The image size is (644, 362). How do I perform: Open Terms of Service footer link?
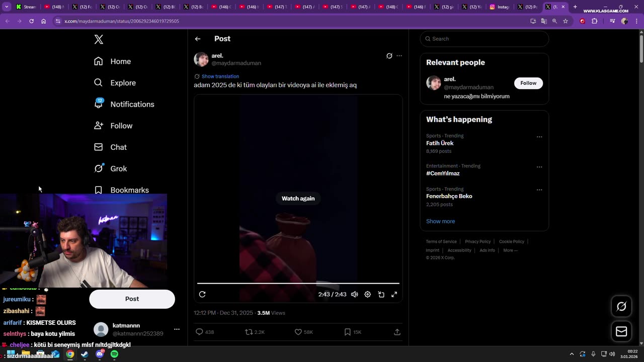pyautogui.click(x=441, y=242)
